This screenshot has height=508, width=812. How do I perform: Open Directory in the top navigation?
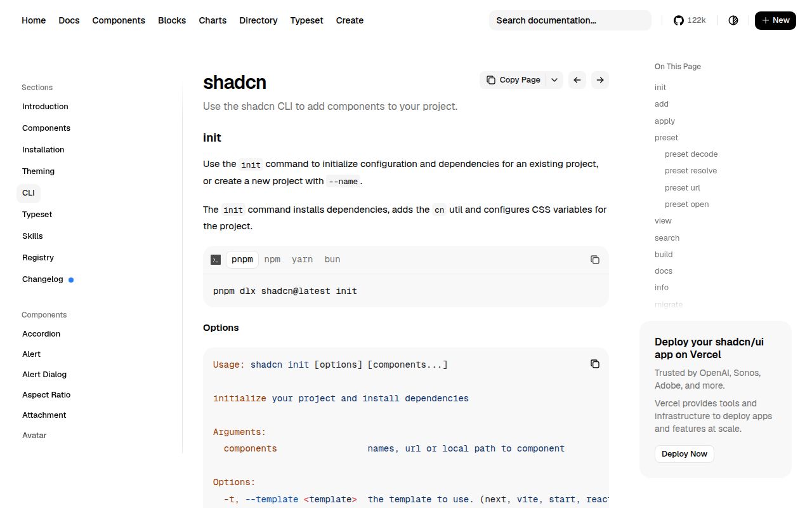click(258, 20)
